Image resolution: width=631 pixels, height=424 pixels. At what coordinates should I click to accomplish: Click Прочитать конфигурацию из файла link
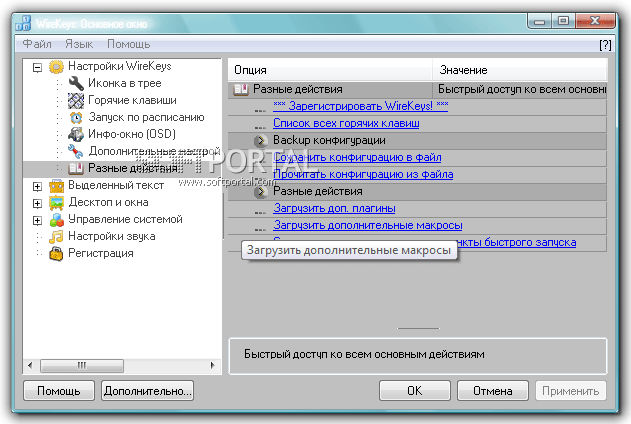pyautogui.click(x=363, y=174)
